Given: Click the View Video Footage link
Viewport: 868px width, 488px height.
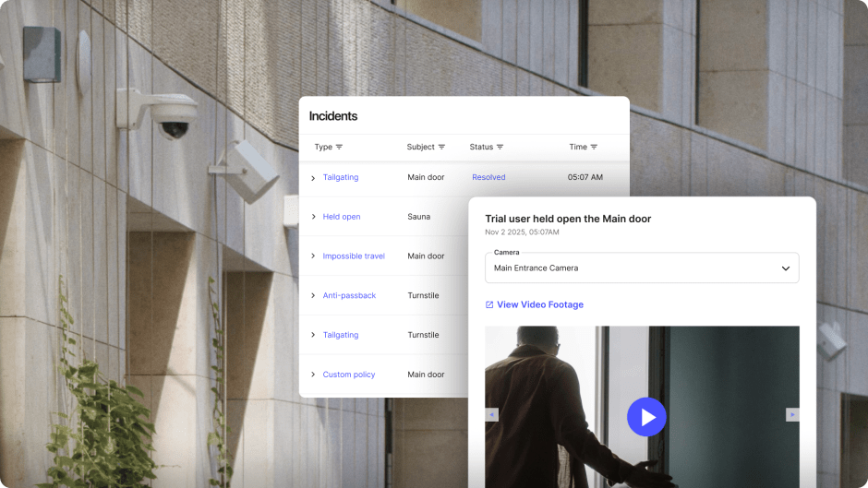Looking at the screenshot, I should point(540,304).
